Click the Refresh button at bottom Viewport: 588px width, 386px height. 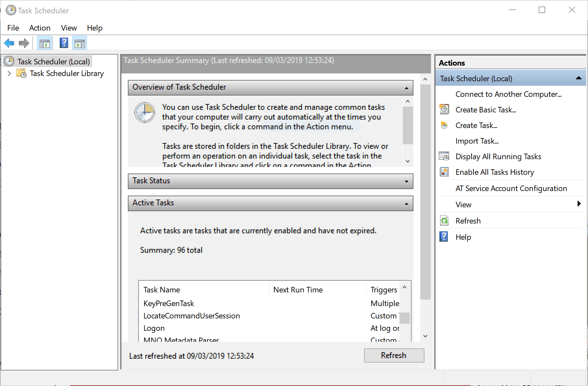click(394, 355)
